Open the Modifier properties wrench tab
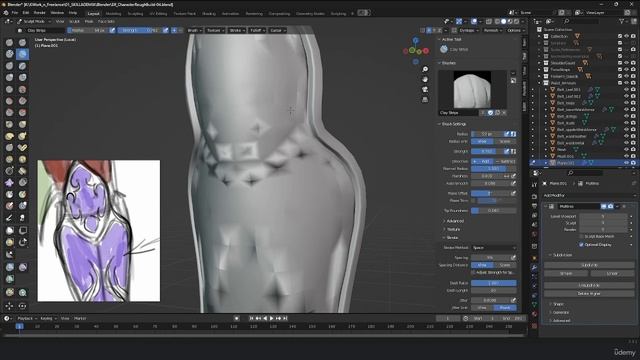Viewport: 640px width, 360px height. click(534, 267)
